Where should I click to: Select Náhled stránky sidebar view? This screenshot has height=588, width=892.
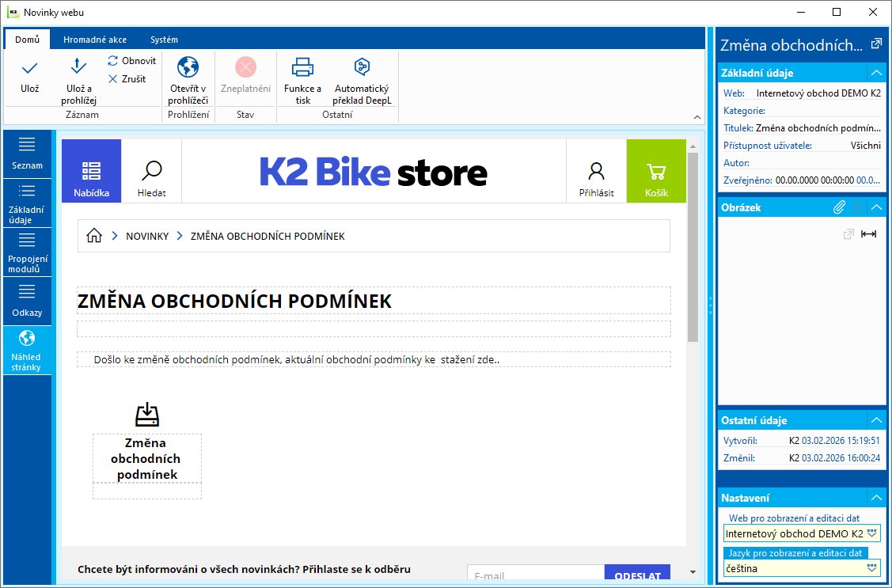coord(27,351)
